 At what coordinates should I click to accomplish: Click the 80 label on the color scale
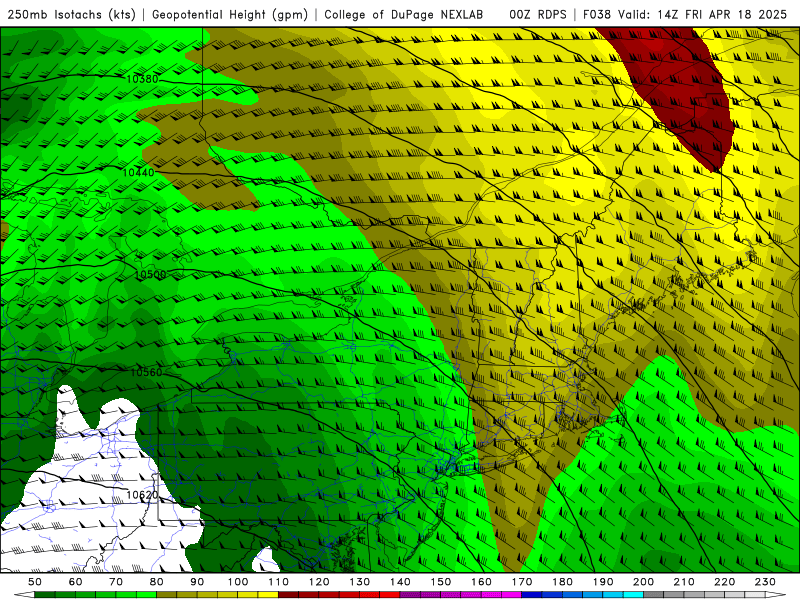(157, 582)
